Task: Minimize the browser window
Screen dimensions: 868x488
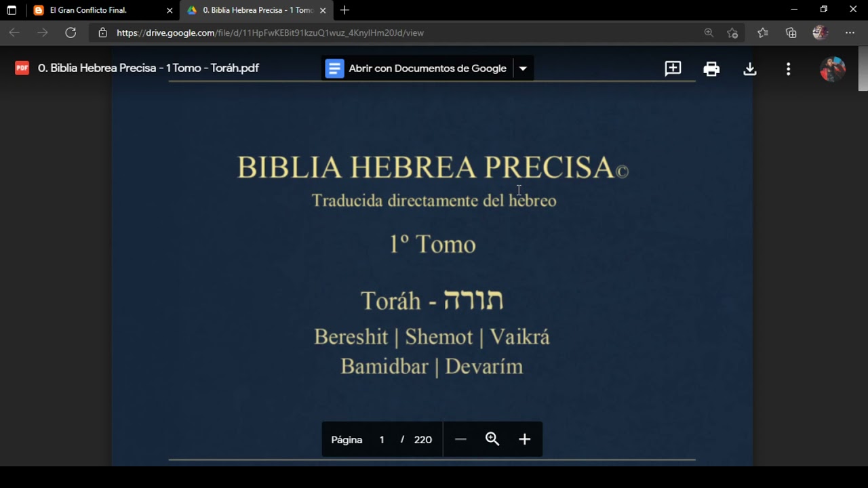Action: click(x=794, y=9)
